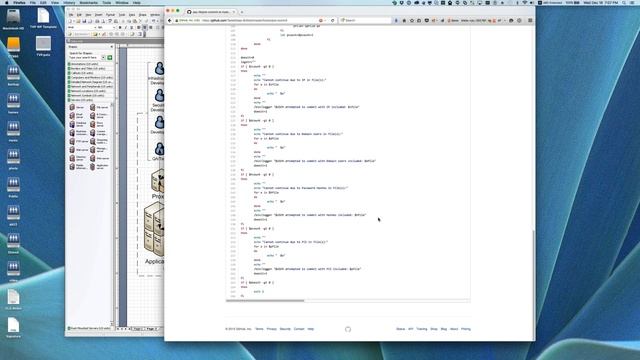This screenshot has width=640, height=360.
Task: Click the Apple menu icon
Action: [x=7, y=2]
